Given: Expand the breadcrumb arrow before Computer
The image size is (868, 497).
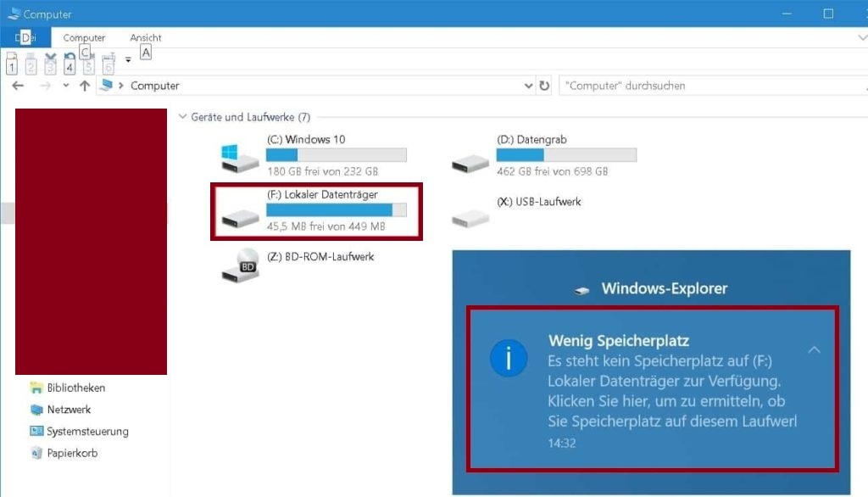Looking at the screenshot, I should 120,86.
